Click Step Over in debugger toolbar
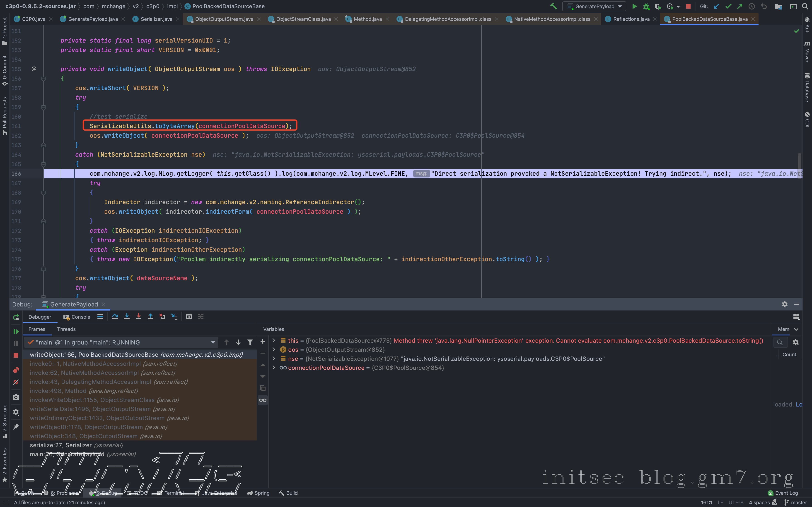812x507 pixels. 115,317
